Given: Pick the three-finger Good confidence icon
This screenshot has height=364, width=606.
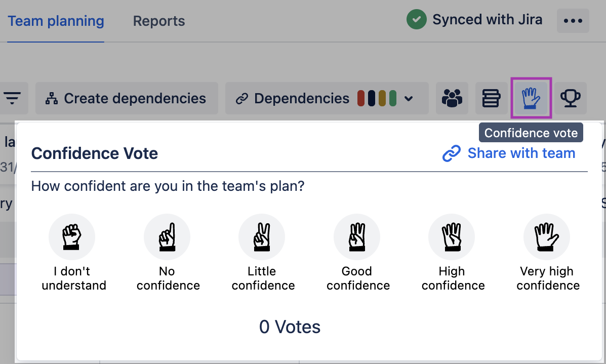Looking at the screenshot, I should 357,237.
